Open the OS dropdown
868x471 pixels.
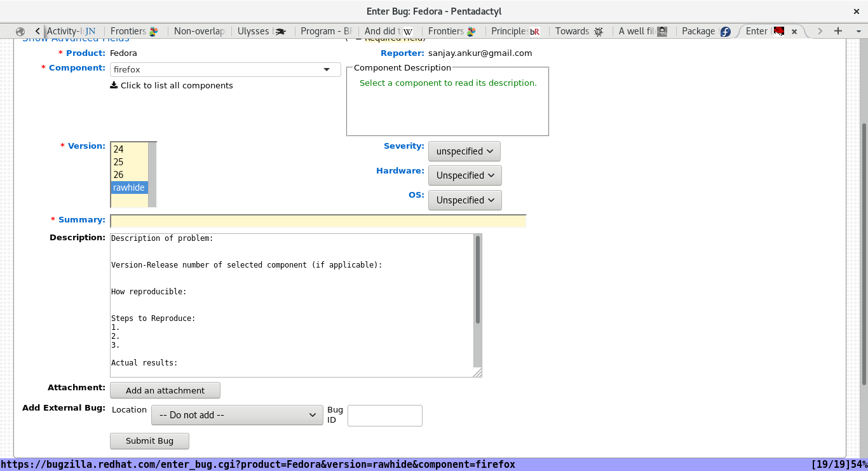coord(465,200)
